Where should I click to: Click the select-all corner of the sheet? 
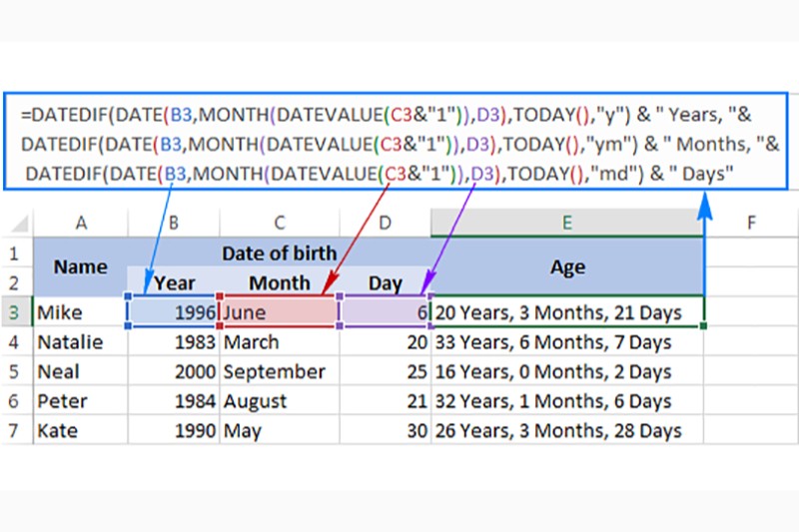click(15, 222)
